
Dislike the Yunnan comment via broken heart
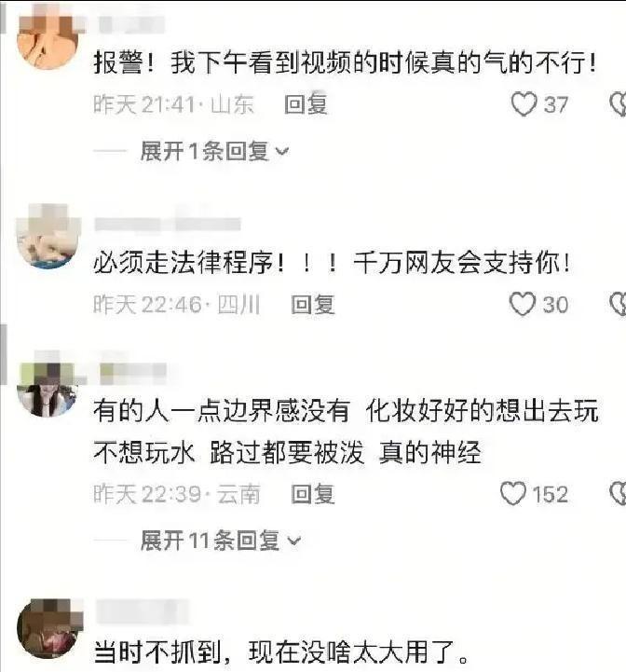click(x=618, y=493)
